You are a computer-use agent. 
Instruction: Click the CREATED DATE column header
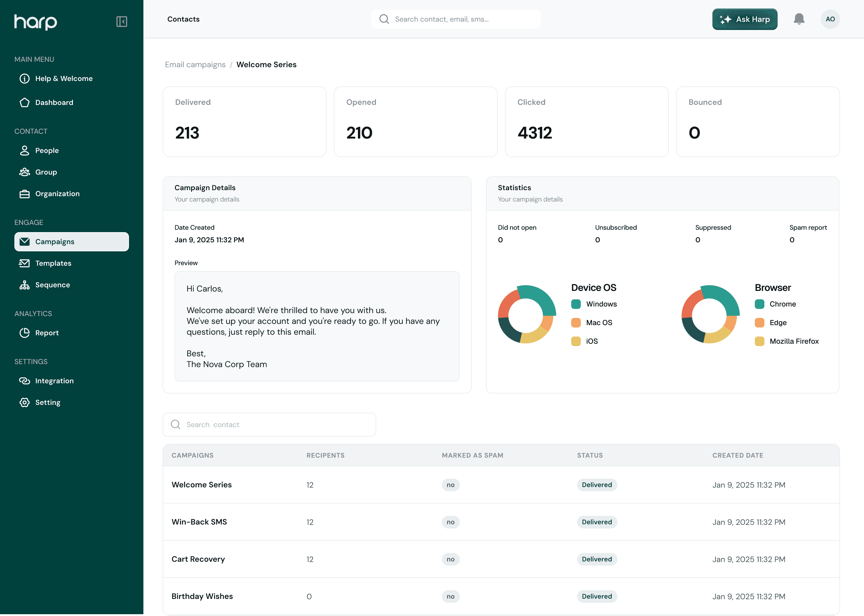(x=738, y=455)
